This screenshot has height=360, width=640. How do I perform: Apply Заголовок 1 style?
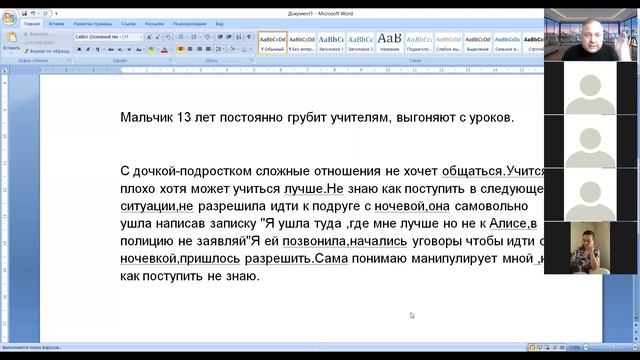(x=331, y=43)
